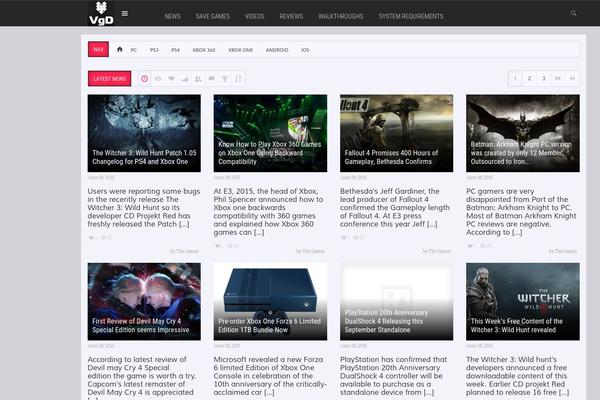Click excerpt starting 'At E3, 2015, the head of Xbox'
This screenshot has width=600, height=400.
pos(269,212)
